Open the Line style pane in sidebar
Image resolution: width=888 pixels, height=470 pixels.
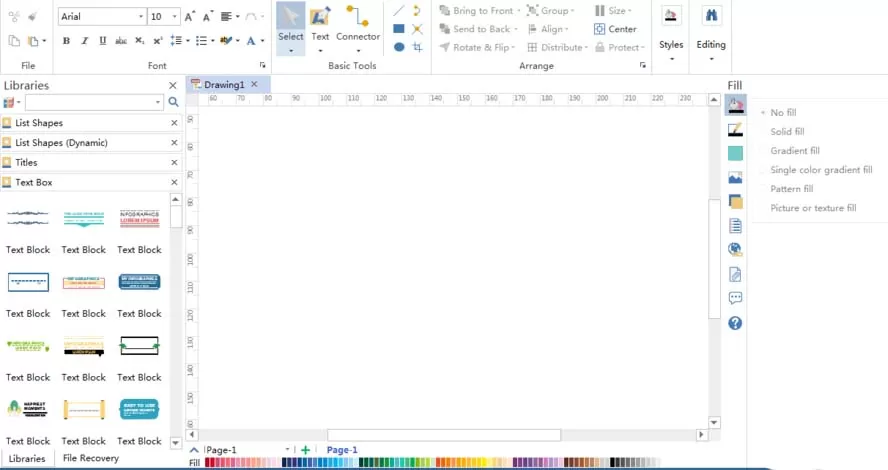pyautogui.click(x=735, y=130)
